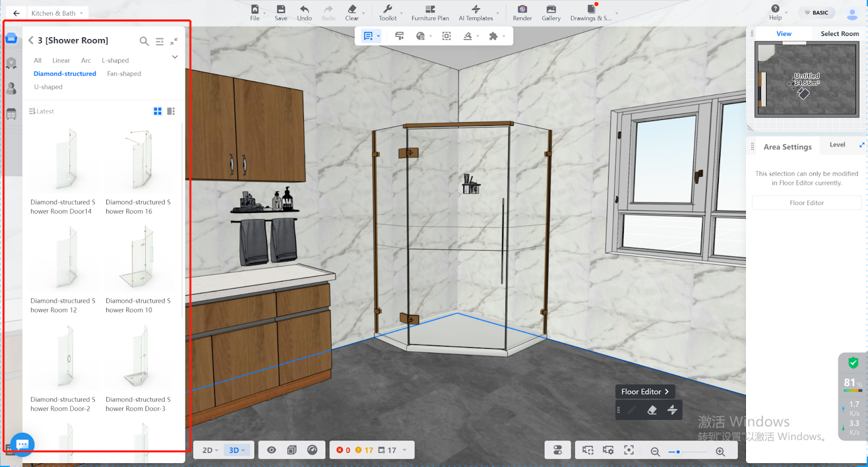Image resolution: width=868 pixels, height=467 pixels.
Task: Undo the last action
Action: (x=304, y=9)
